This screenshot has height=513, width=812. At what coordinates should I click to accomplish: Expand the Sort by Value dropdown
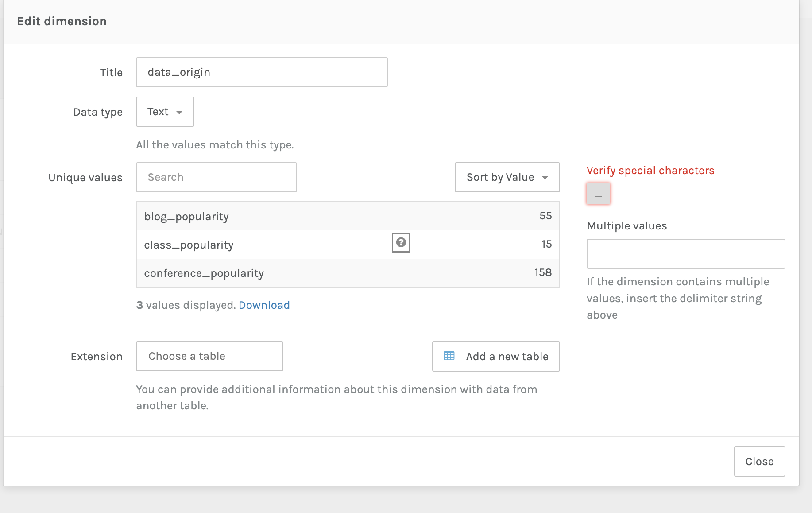tap(507, 177)
